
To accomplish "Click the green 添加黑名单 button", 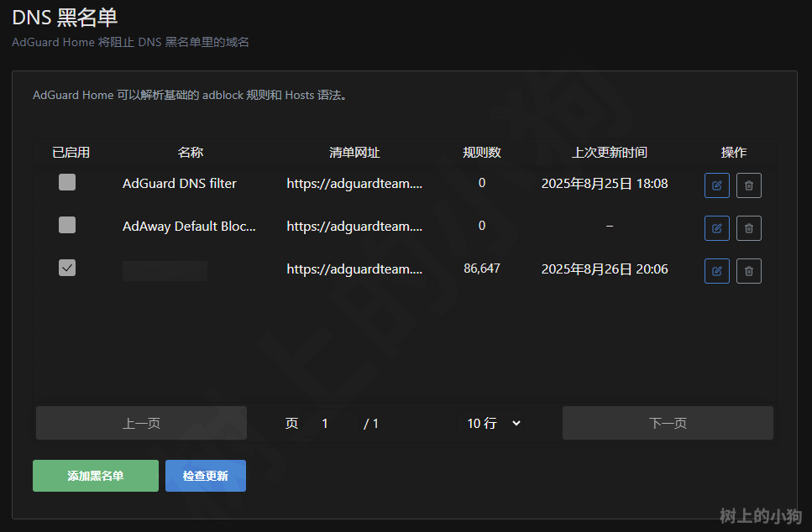I will [x=96, y=476].
